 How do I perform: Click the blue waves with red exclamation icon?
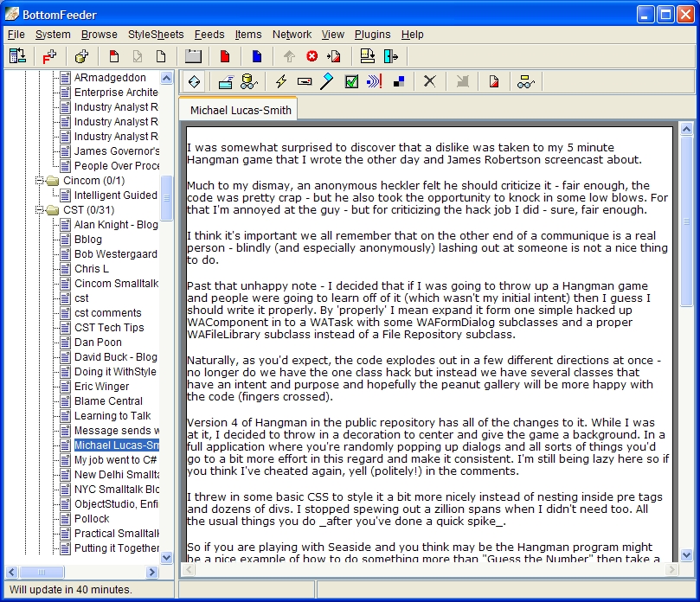(374, 81)
